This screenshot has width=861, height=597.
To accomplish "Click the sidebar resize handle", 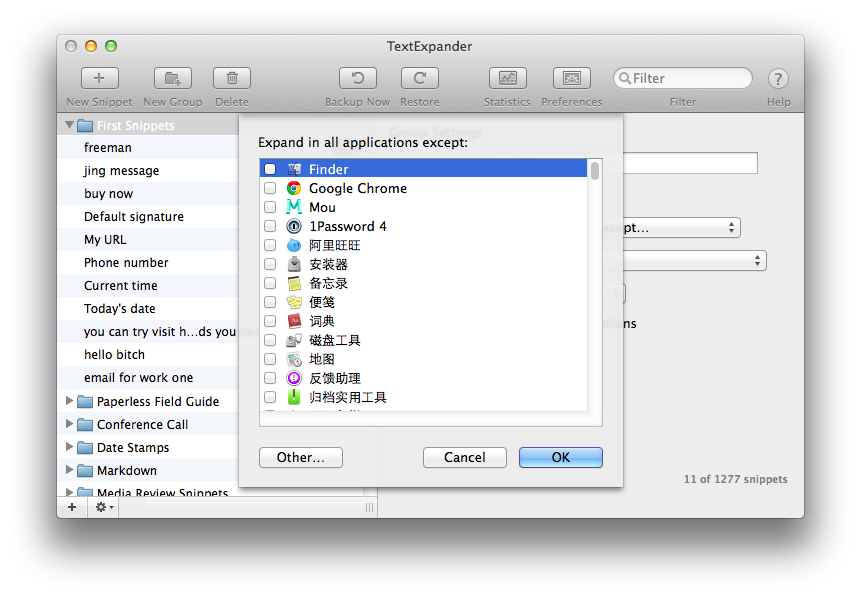I will pyautogui.click(x=370, y=507).
